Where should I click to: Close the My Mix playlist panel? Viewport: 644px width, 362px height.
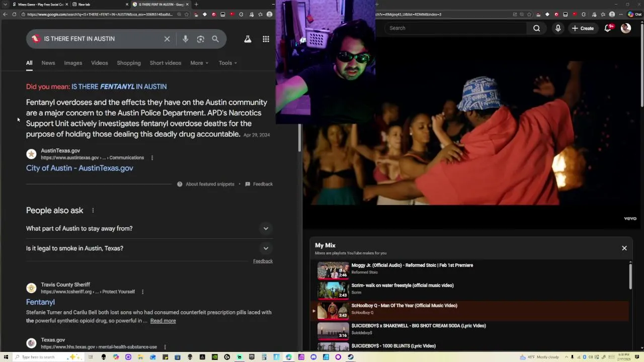tap(624, 248)
